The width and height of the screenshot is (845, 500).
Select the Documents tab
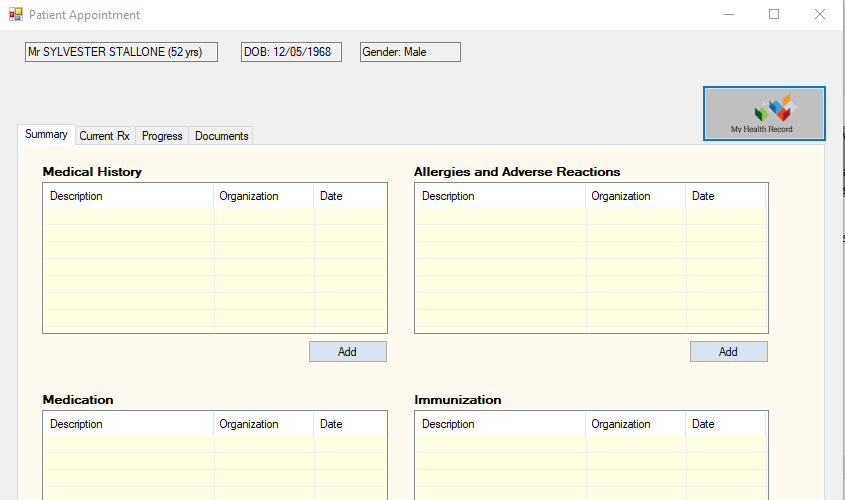221,136
